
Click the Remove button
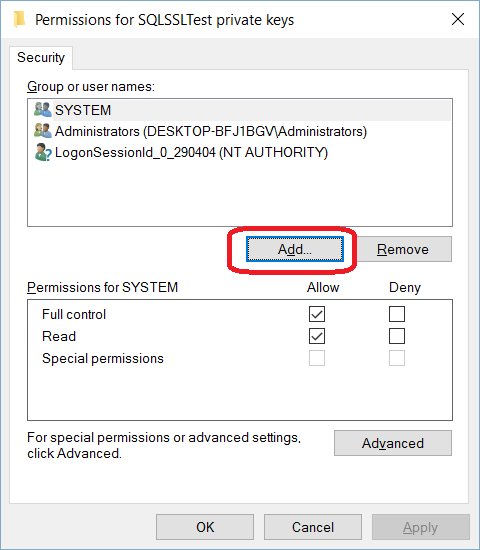pos(403,249)
